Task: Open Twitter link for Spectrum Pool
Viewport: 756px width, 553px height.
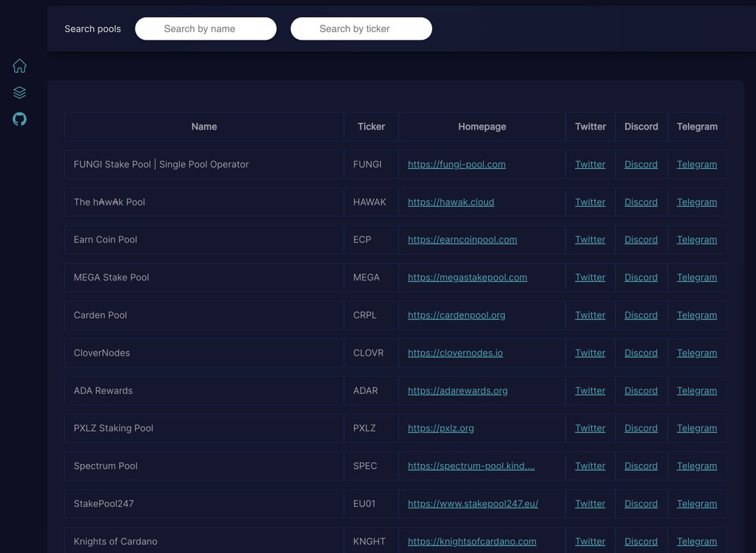Action: pyautogui.click(x=590, y=466)
